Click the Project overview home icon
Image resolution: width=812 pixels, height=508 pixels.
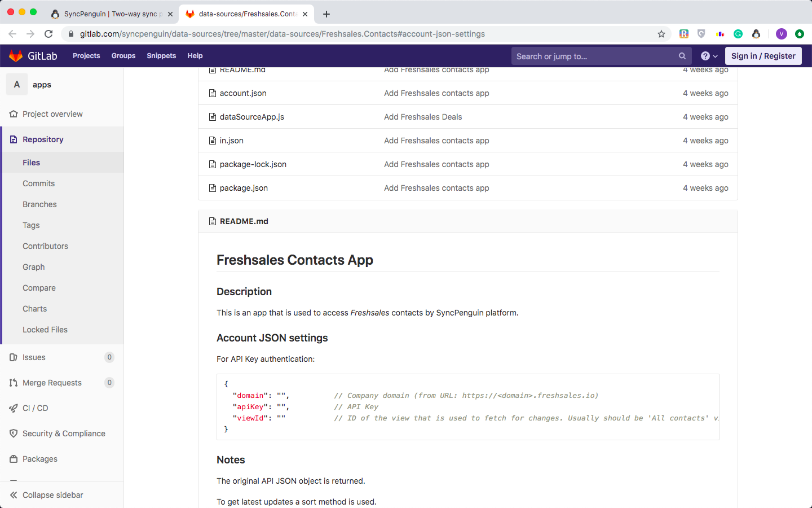tap(14, 114)
